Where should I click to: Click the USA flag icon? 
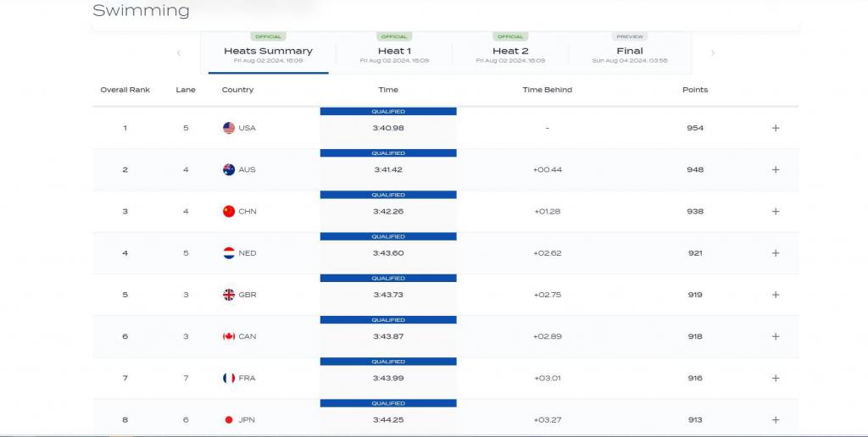(x=229, y=128)
